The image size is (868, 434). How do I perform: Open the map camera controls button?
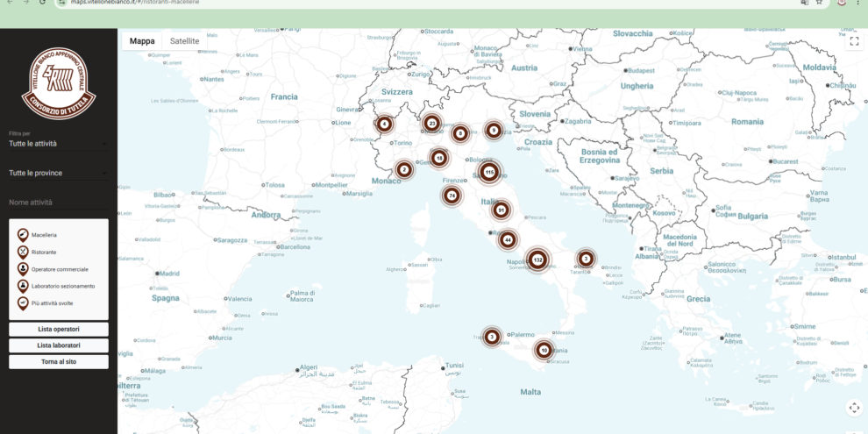(x=854, y=407)
